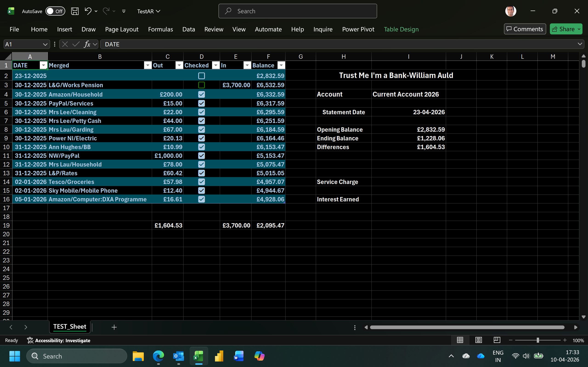Switch to the Table Design ribbon tab
This screenshot has width=588, height=367.
point(401,29)
